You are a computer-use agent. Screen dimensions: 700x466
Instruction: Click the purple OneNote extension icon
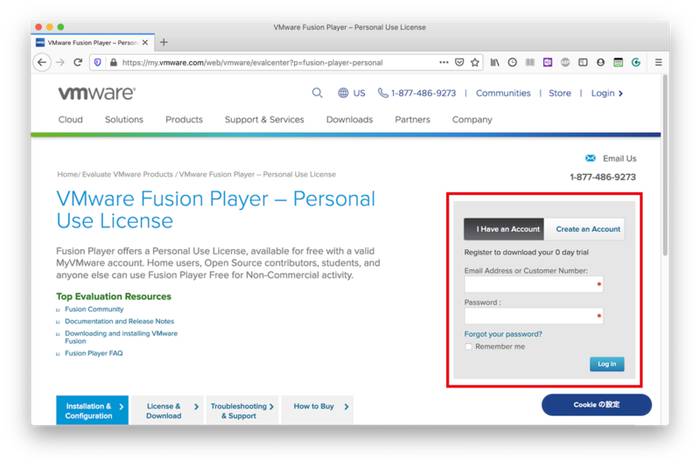[x=548, y=62]
